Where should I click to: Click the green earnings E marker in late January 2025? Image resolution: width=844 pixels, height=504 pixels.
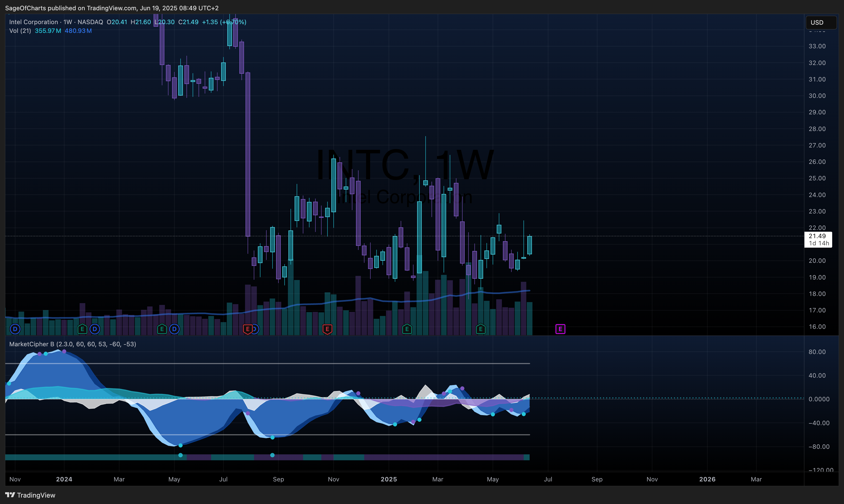pyautogui.click(x=407, y=329)
